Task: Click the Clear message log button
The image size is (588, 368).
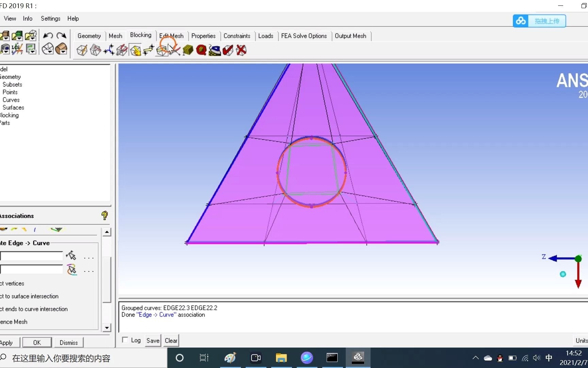Action: click(171, 340)
